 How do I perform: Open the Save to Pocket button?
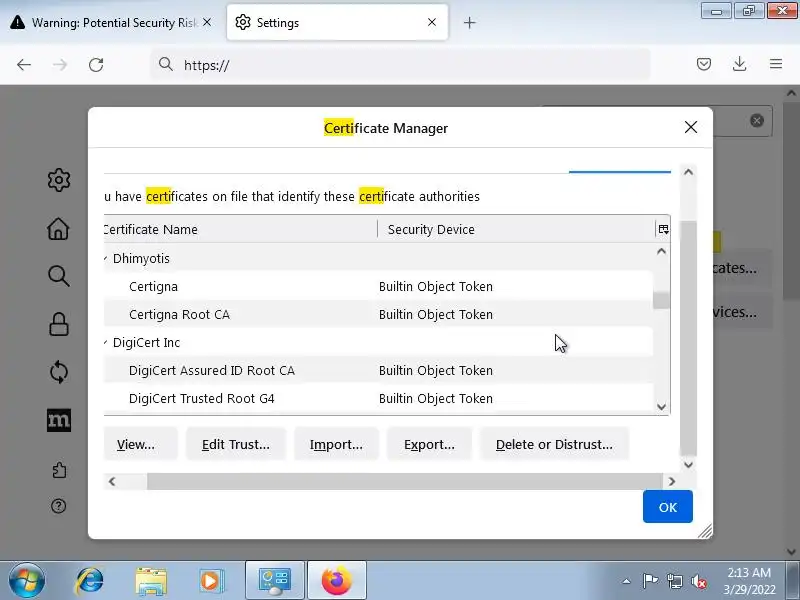point(704,64)
